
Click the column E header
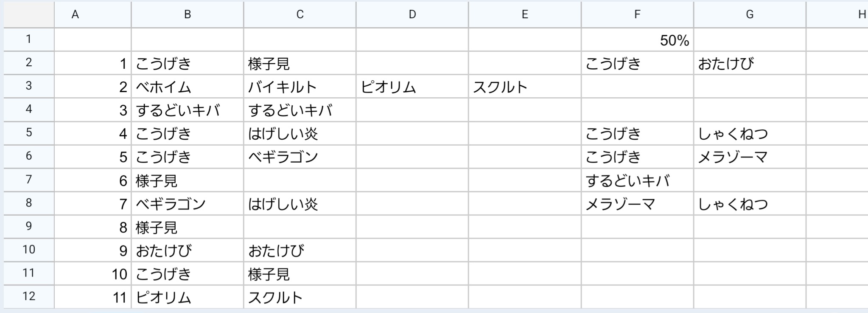click(x=524, y=14)
